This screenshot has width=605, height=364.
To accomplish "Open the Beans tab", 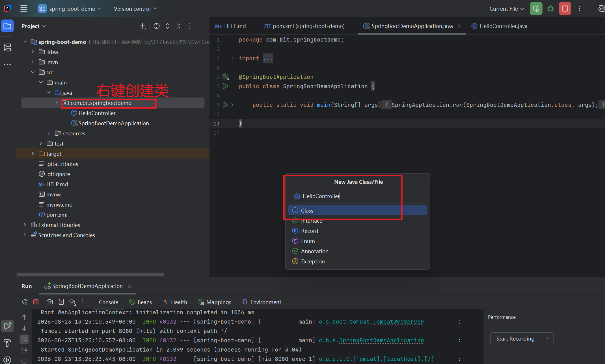I will tap(141, 302).
